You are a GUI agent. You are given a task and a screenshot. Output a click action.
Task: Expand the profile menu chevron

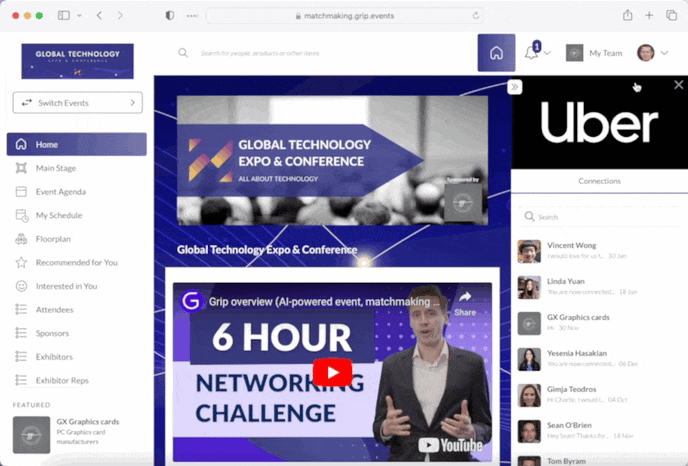click(664, 53)
